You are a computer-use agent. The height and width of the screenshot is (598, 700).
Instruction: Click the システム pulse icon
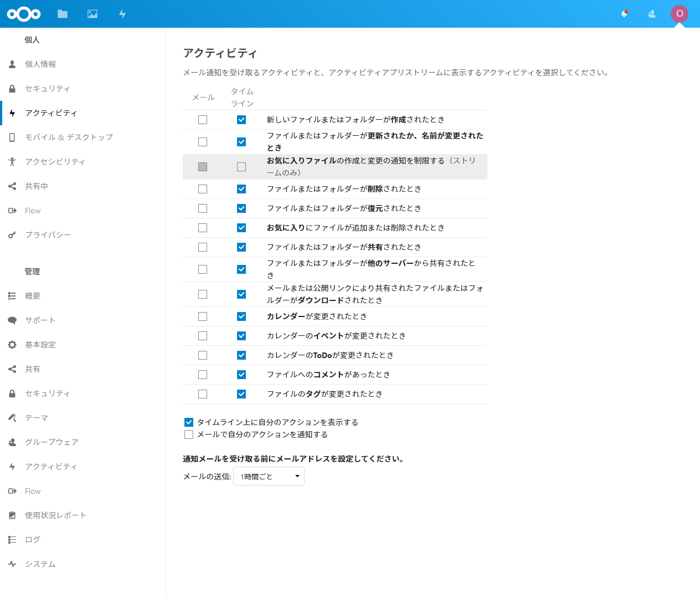pyautogui.click(x=12, y=564)
